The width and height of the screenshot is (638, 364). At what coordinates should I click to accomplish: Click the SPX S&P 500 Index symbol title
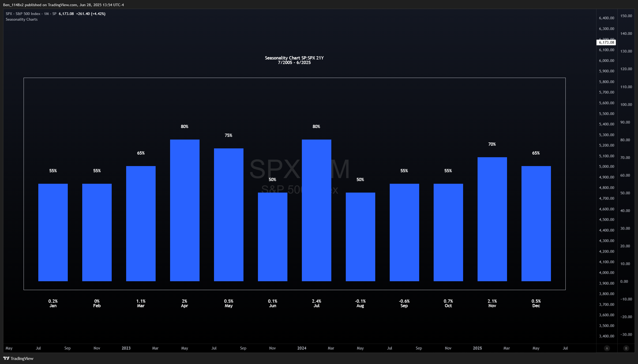coord(23,14)
